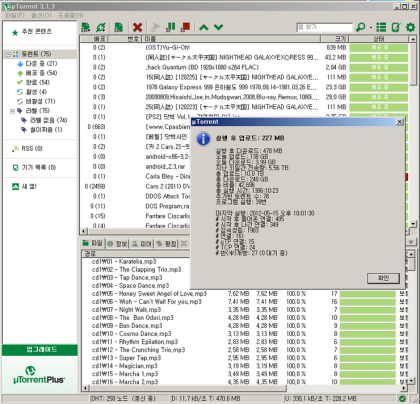The image size is (420, 404).
Task: Select the Completed (54) checkmark item
Action: (33, 82)
